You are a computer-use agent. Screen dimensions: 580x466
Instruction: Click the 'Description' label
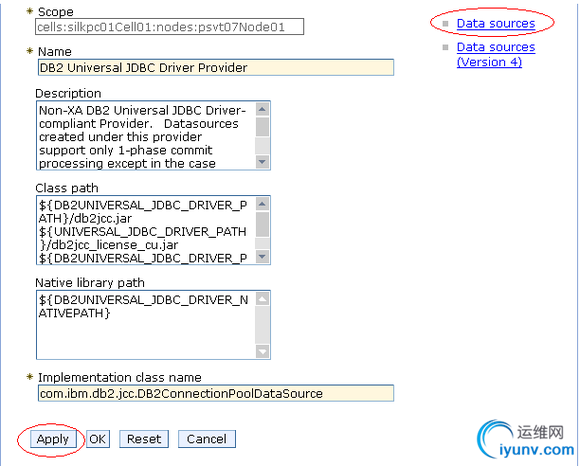click(68, 93)
